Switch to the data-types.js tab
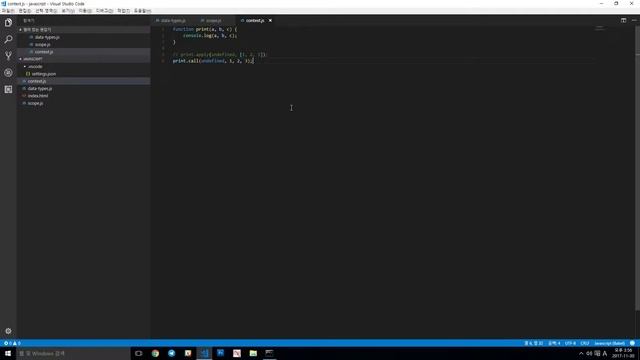The image size is (640, 360). (x=173, y=20)
